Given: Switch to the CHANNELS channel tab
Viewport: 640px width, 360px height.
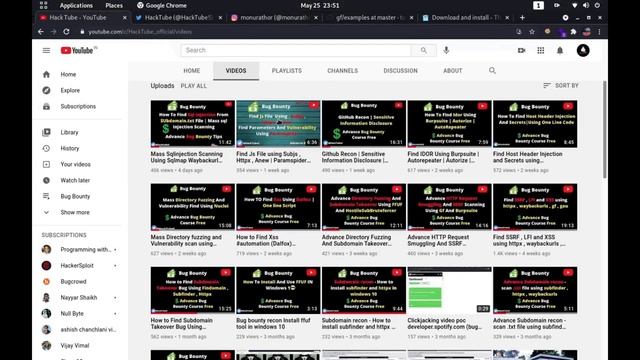Looking at the screenshot, I should pos(342,71).
